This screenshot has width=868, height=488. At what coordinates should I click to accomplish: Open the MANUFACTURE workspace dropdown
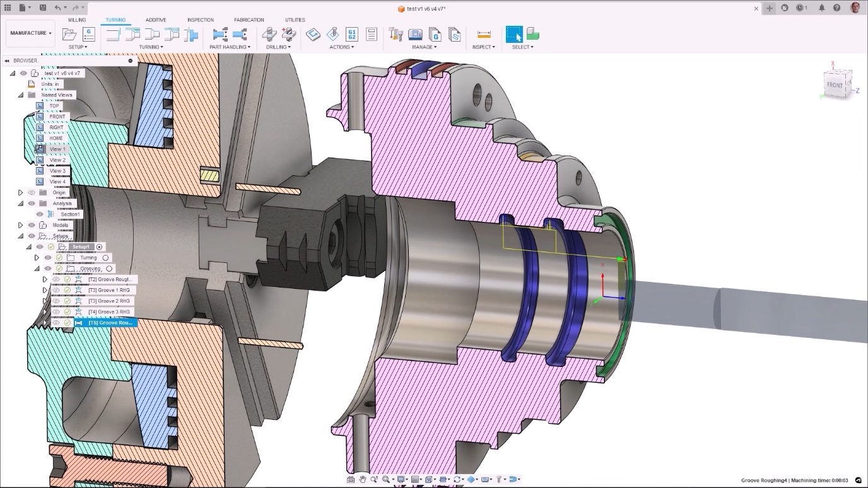[x=30, y=33]
